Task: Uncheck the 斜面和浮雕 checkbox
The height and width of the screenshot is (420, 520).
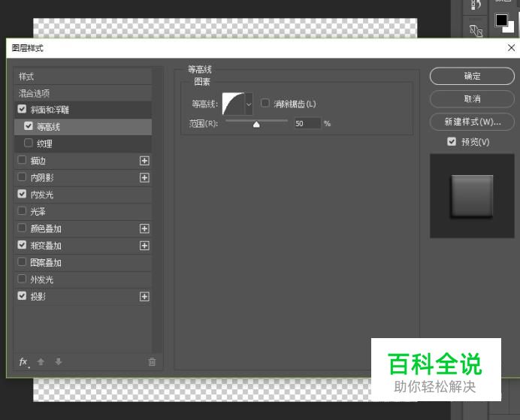Action: 22,109
